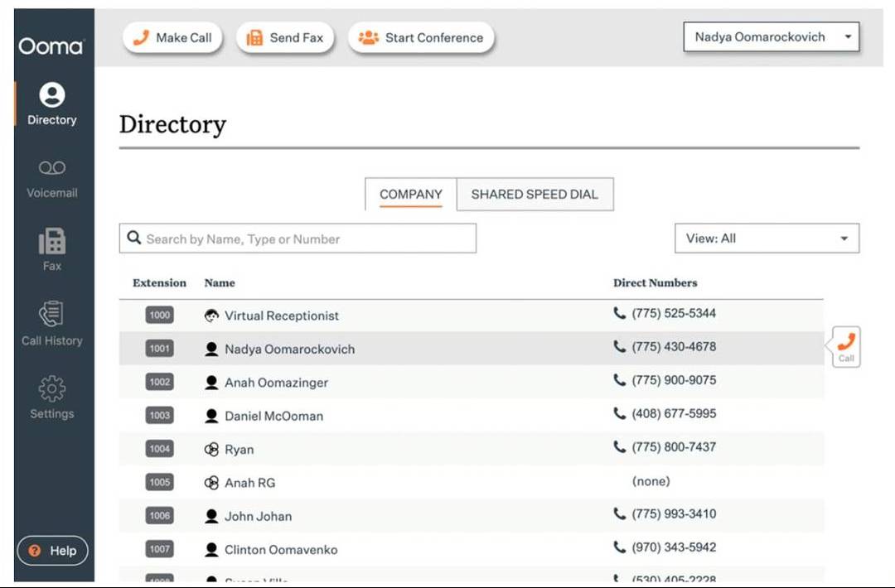Screen dimensions: 895x588
Task: Click the Ooma logo
Action: [51, 46]
